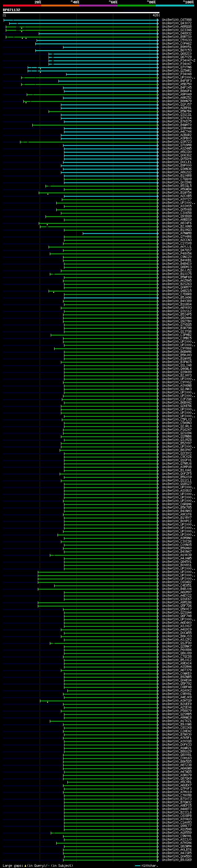Viewport: 197px width, 868px height.
Task: Click the green ~80% identity scale segment
Action: coord(137,6)
